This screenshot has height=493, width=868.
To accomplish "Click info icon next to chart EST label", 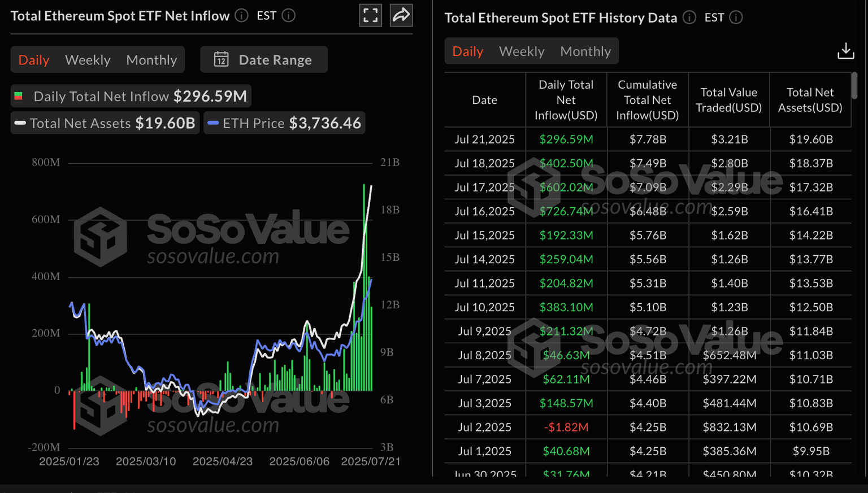I will [289, 16].
